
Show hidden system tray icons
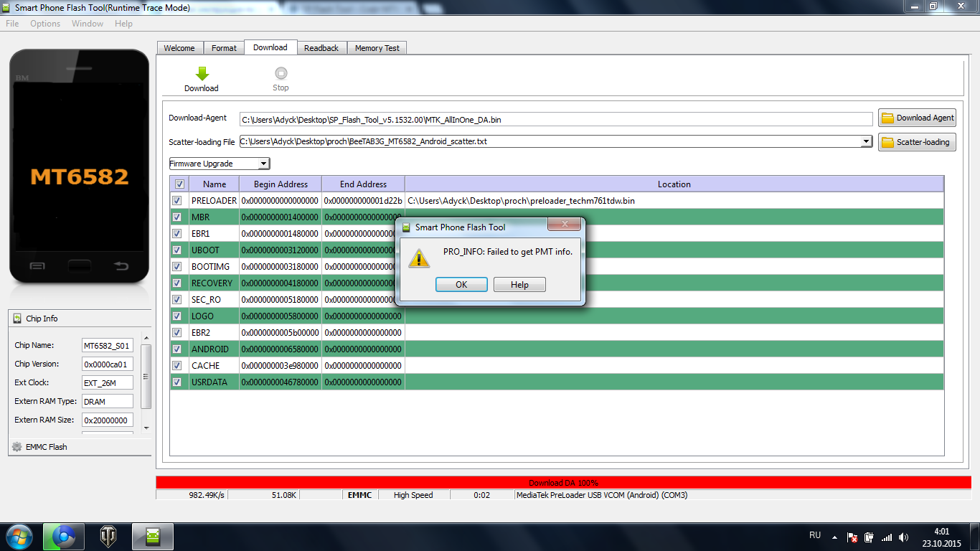834,537
